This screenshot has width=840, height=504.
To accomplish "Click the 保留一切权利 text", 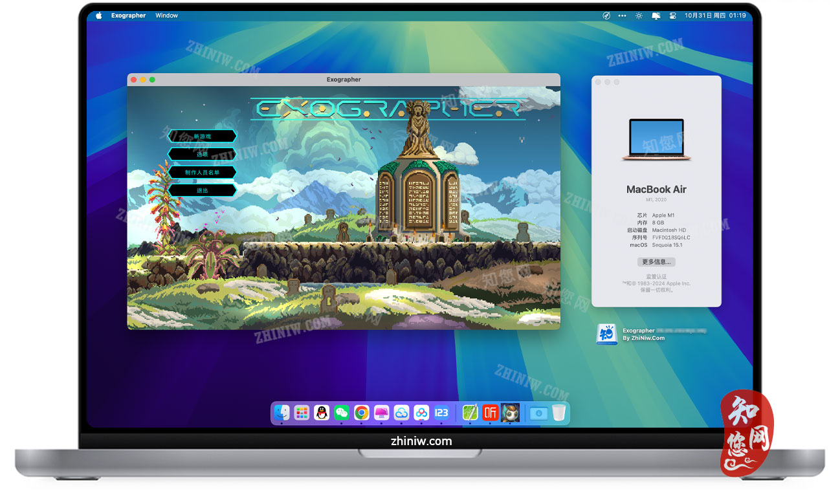I will [656, 290].
